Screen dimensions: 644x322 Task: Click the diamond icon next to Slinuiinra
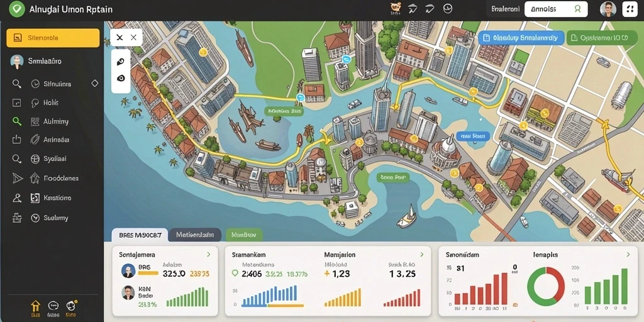(x=95, y=84)
